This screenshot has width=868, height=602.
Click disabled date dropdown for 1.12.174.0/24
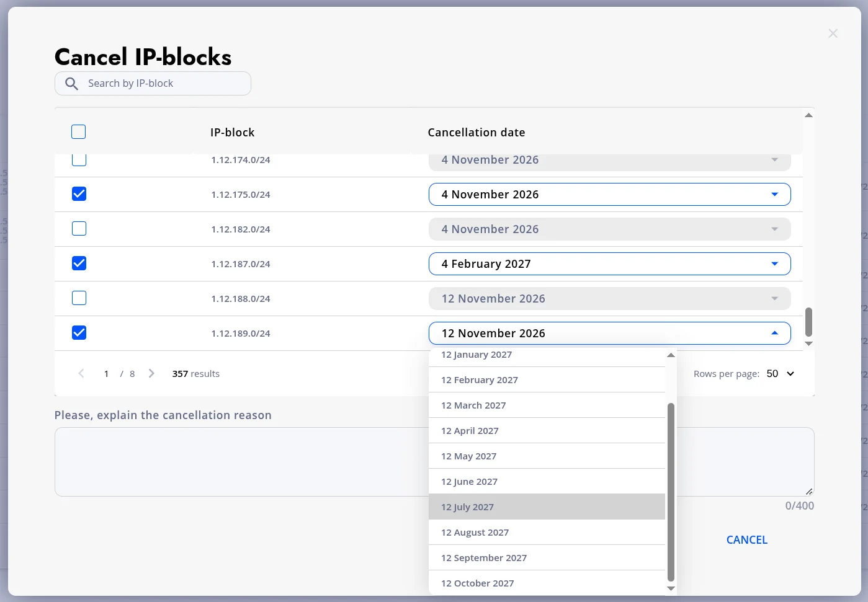(x=609, y=161)
